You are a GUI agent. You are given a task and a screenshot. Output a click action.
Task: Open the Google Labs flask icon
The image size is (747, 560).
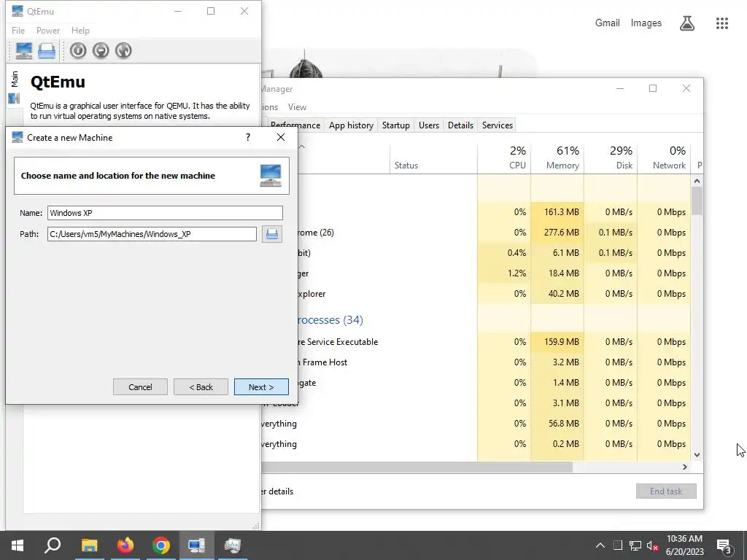[x=687, y=23]
